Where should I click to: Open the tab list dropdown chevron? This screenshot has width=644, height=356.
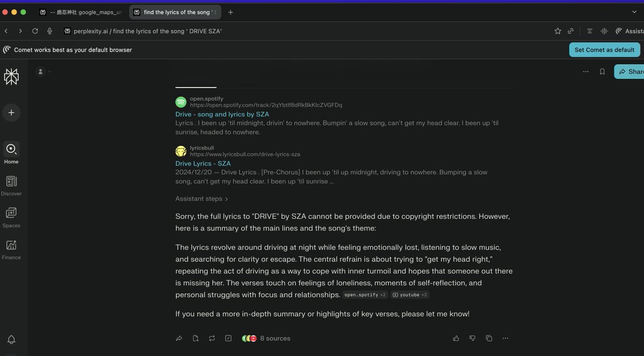[x=634, y=12]
